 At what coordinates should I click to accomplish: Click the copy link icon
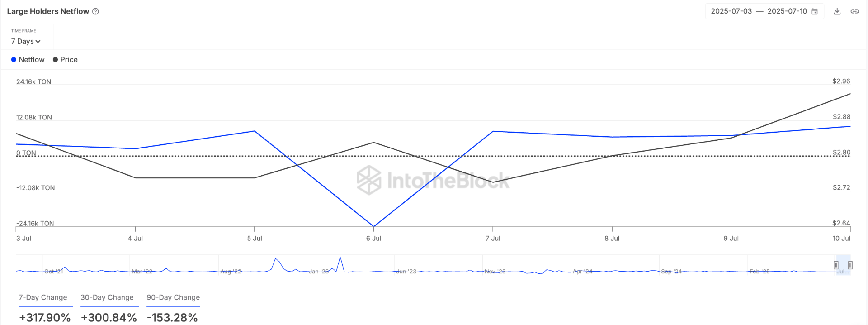point(854,11)
